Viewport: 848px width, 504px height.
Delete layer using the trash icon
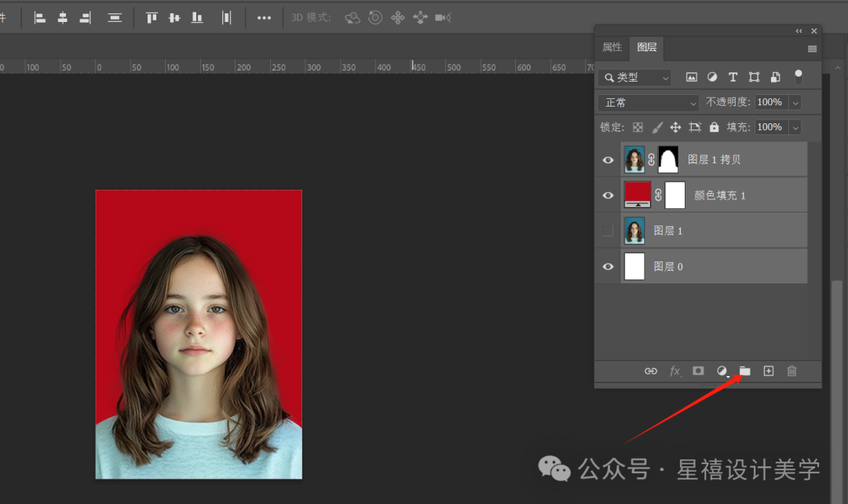tap(791, 371)
